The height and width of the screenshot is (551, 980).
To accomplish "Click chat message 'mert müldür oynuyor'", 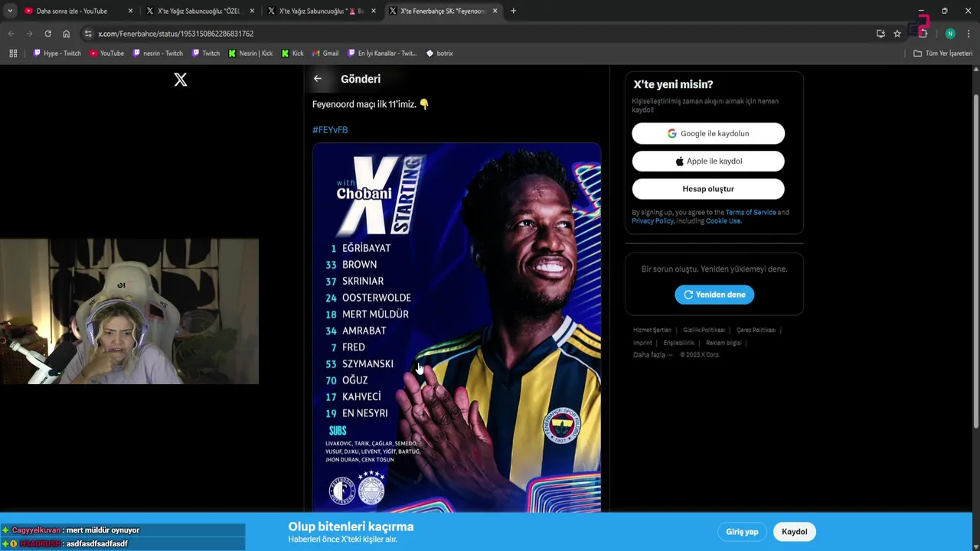I will [x=103, y=530].
